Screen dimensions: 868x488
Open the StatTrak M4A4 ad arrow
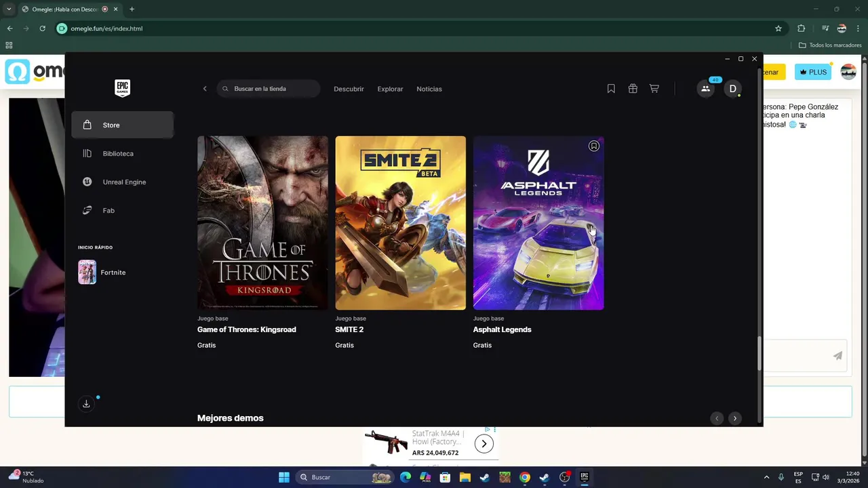click(x=484, y=444)
